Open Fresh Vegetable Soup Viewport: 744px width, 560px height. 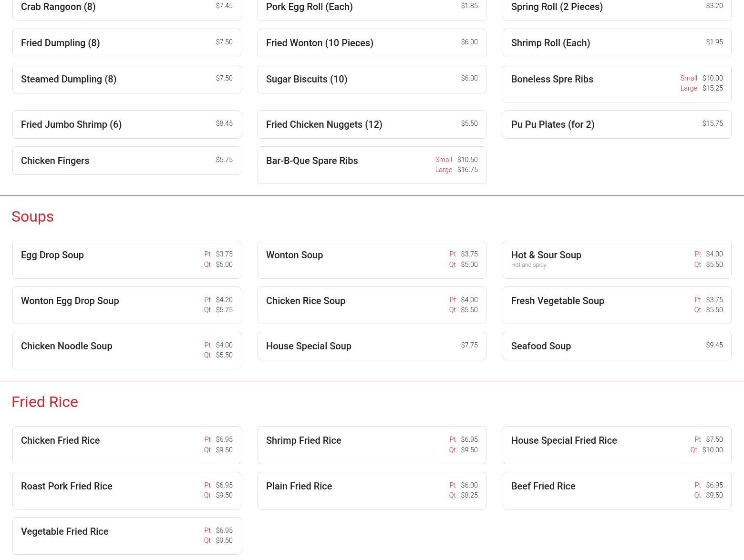(617, 305)
